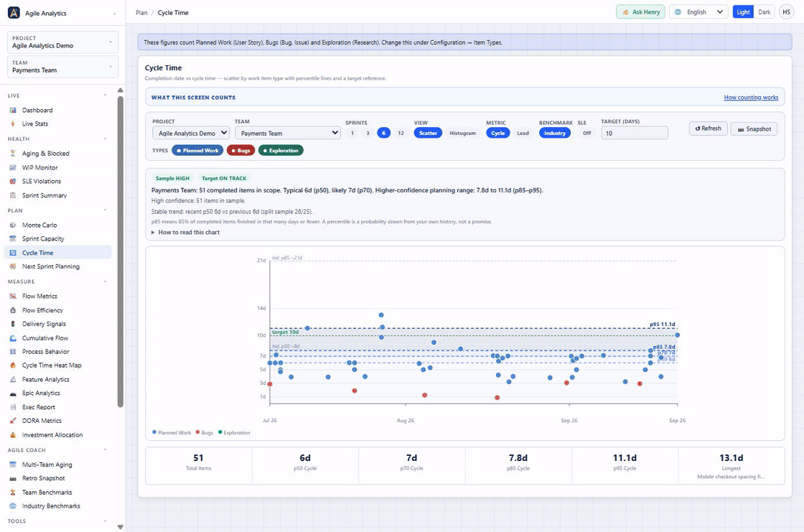This screenshot has height=532, width=804.
Task: Click the Flow Metrics icon
Action: tap(13, 296)
